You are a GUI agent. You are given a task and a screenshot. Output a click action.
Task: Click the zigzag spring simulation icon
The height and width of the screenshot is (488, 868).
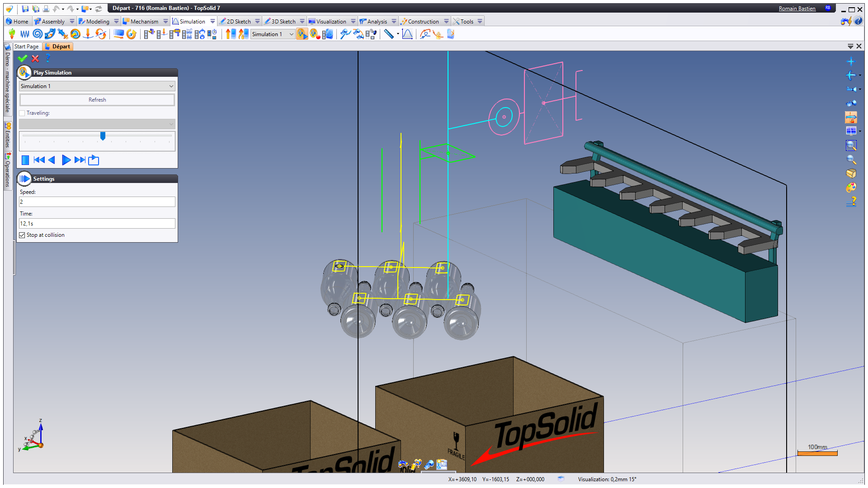pos(25,34)
